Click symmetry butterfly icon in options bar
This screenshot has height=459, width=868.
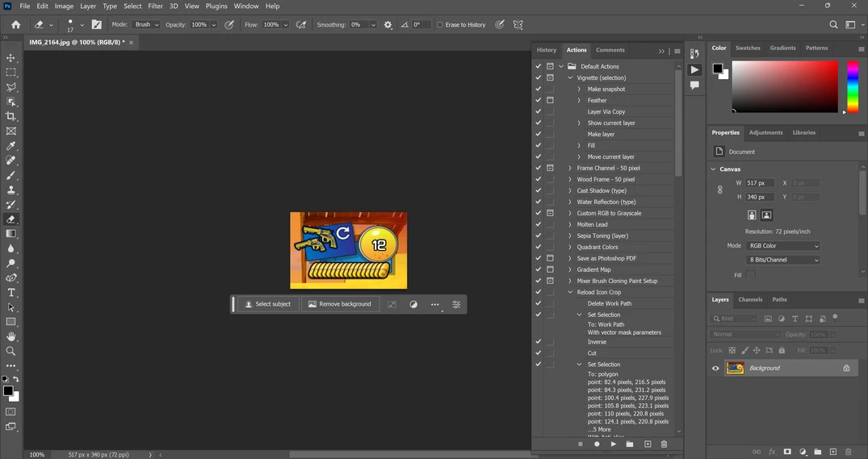pyautogui.click(x=518, y=24)
